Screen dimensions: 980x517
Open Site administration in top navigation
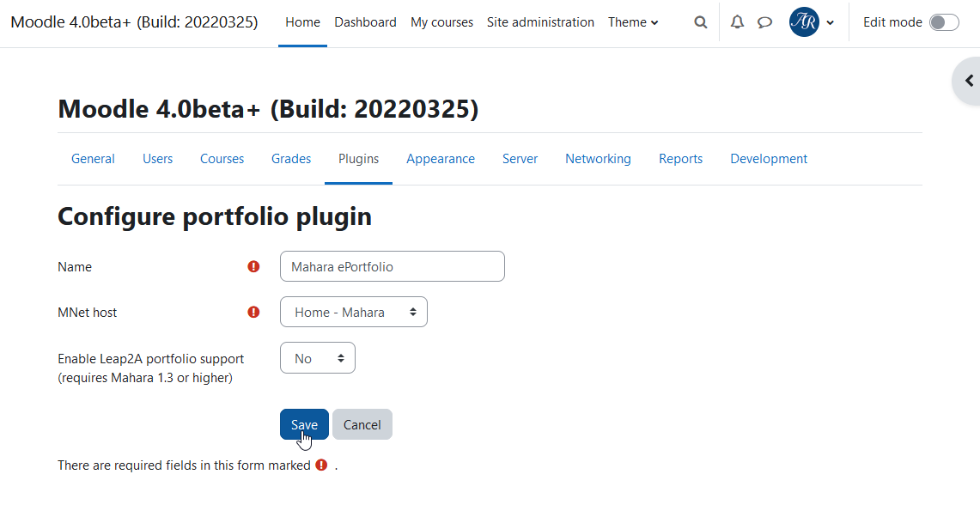pyautogui.click(x=540, y=22)
